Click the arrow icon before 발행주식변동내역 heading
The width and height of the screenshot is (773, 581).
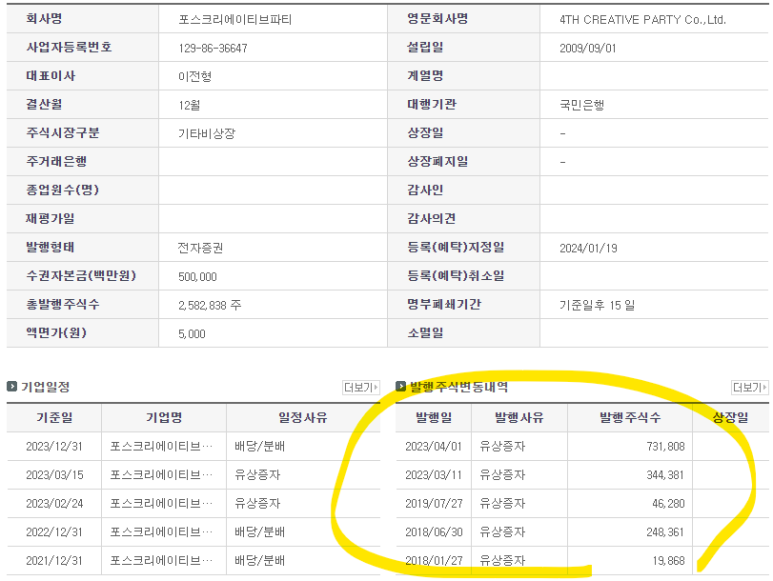tap(401, 386)
